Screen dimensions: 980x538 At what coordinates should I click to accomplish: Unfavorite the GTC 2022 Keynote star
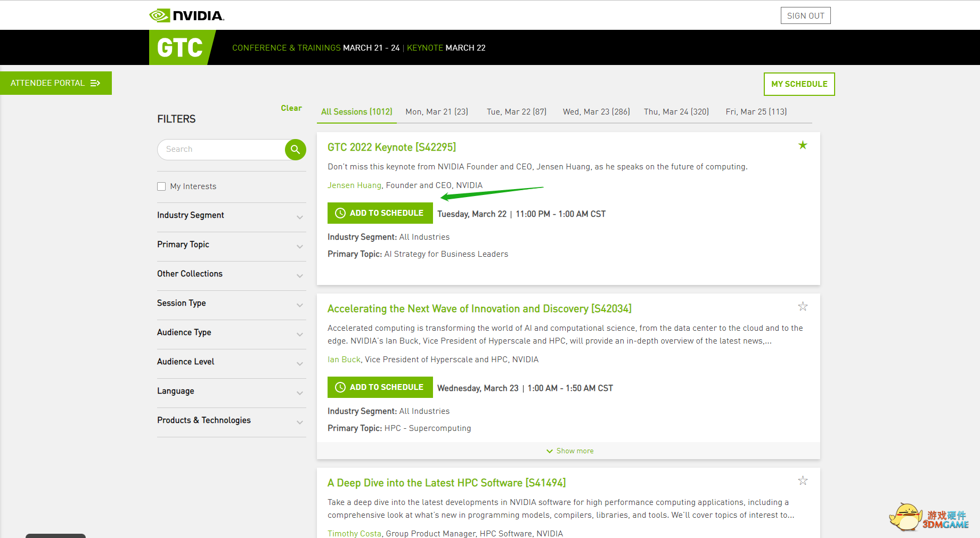point(803,145)
